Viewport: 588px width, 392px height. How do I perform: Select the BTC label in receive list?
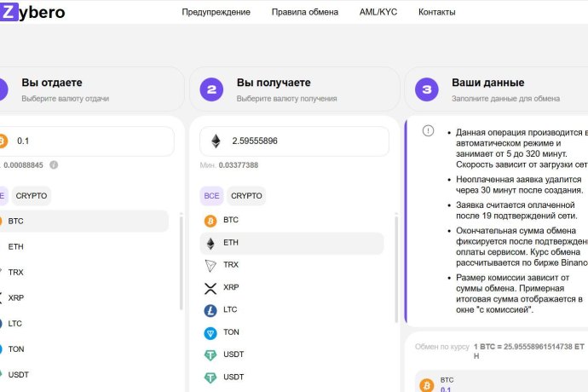(231, 220)
